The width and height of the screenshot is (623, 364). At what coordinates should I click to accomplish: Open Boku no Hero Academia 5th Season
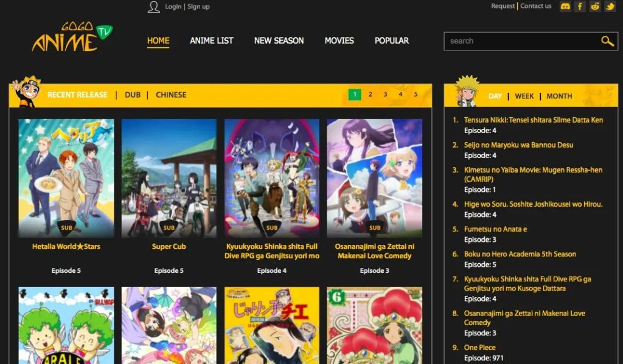pyautogui.click(x=520, y=254)
